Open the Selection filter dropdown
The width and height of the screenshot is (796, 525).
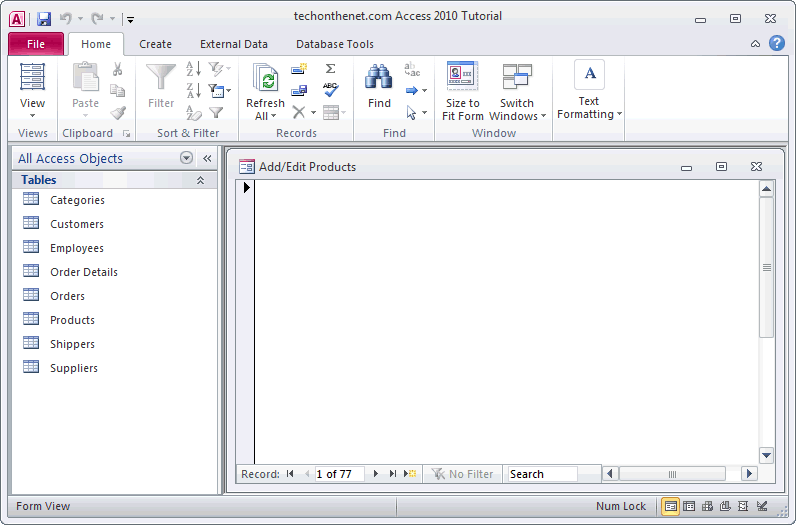pos(219,69)
